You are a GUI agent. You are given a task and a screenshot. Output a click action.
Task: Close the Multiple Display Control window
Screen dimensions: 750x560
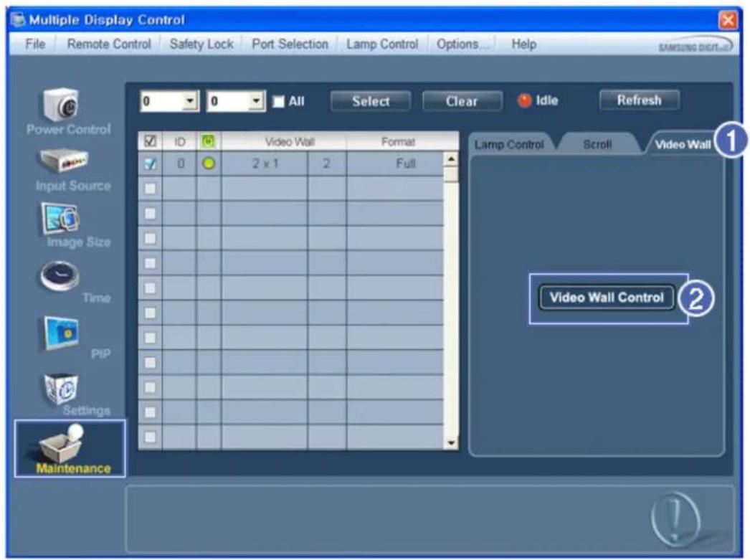[x=728, y=20]
